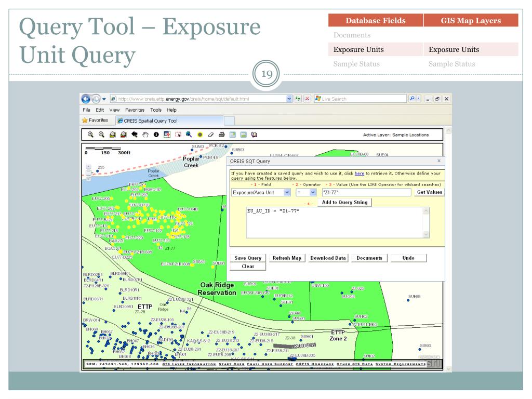Click the browser Stop X icon

pyautogui.click(x=307, y=98)
